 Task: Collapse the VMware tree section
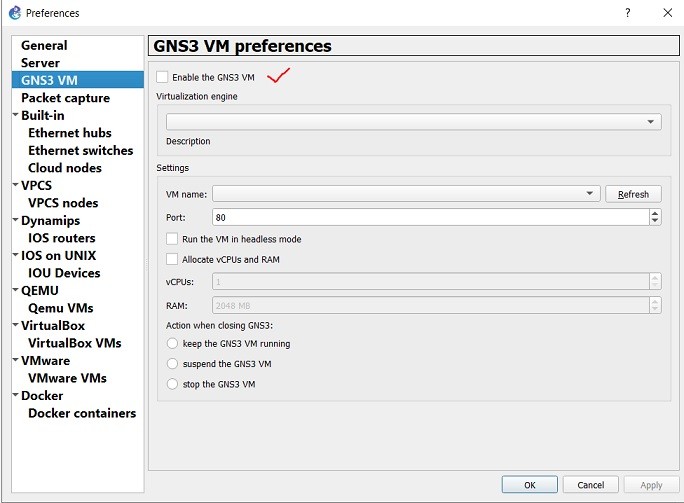click(16, 360)
